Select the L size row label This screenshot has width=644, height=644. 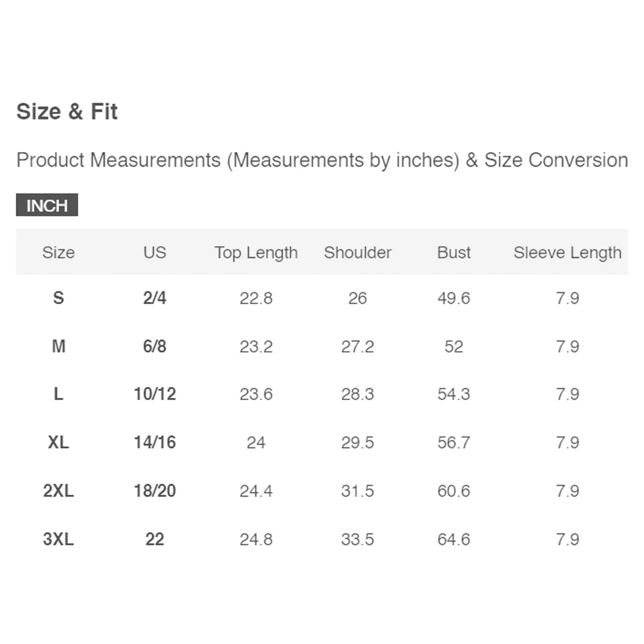point(58,394)
